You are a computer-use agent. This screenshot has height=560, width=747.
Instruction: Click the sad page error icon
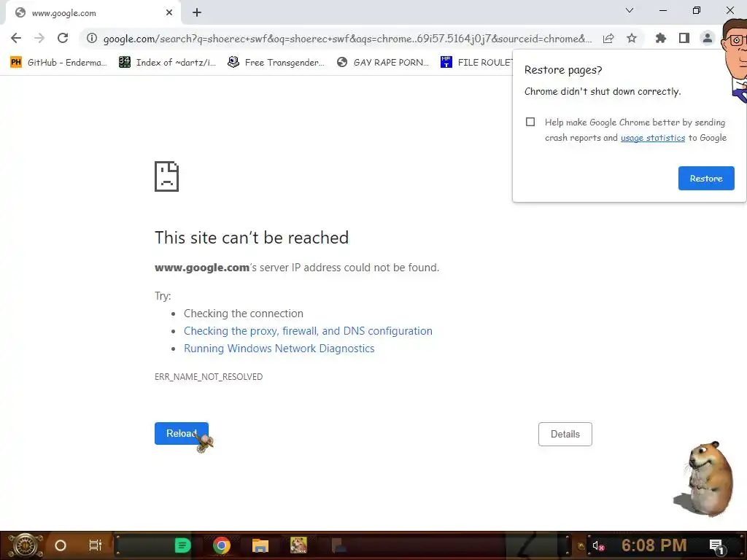(x=167, y=176)
